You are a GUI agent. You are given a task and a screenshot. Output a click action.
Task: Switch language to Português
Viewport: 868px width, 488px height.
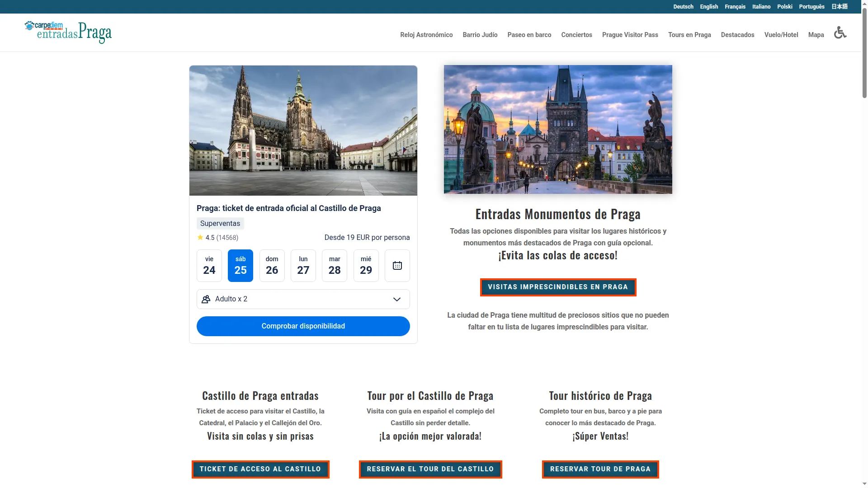click(x=811, y=7)
